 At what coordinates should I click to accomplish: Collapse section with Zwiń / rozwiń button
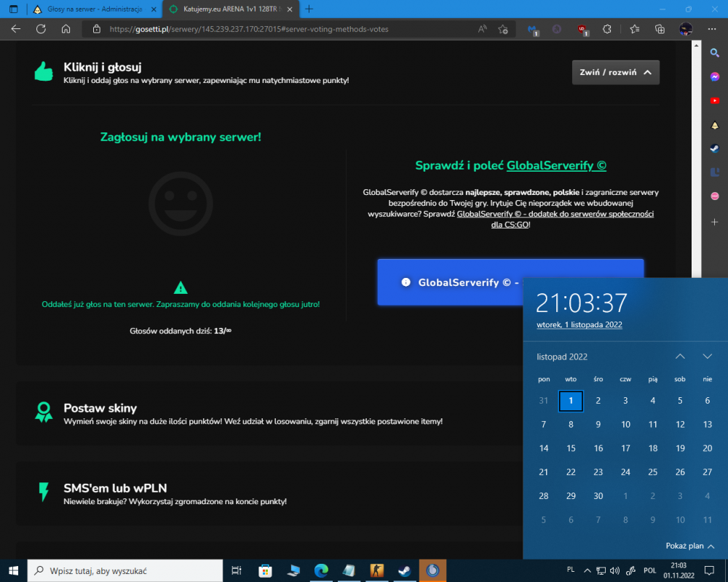[x=615, y=73]
